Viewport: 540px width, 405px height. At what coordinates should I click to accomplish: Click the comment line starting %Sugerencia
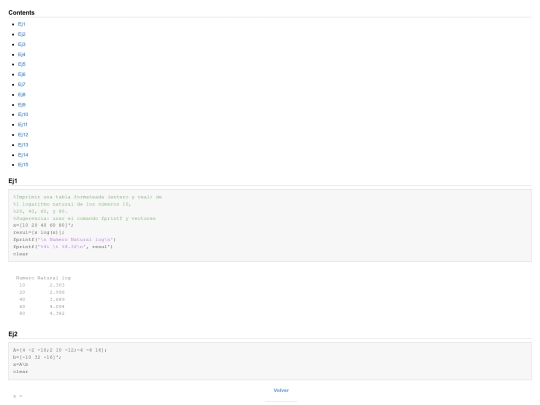pyautogui.click(x=84, y=218)
